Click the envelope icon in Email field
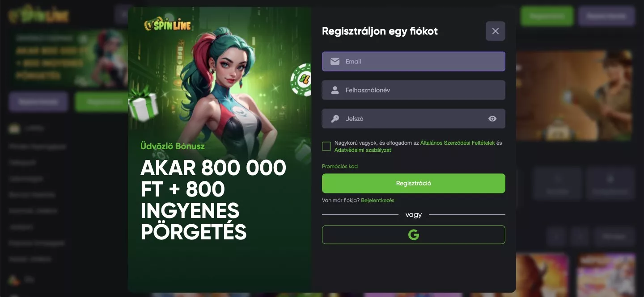The image size is (644, 297). 335,62
